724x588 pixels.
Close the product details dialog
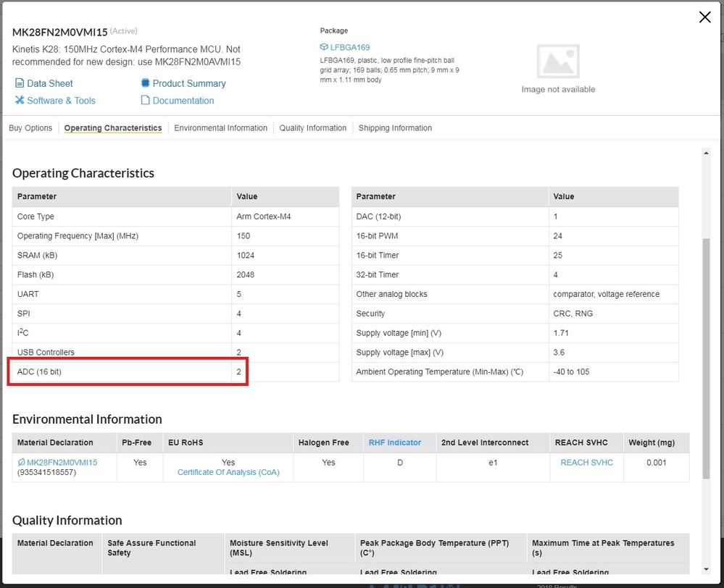pos(704,17)
